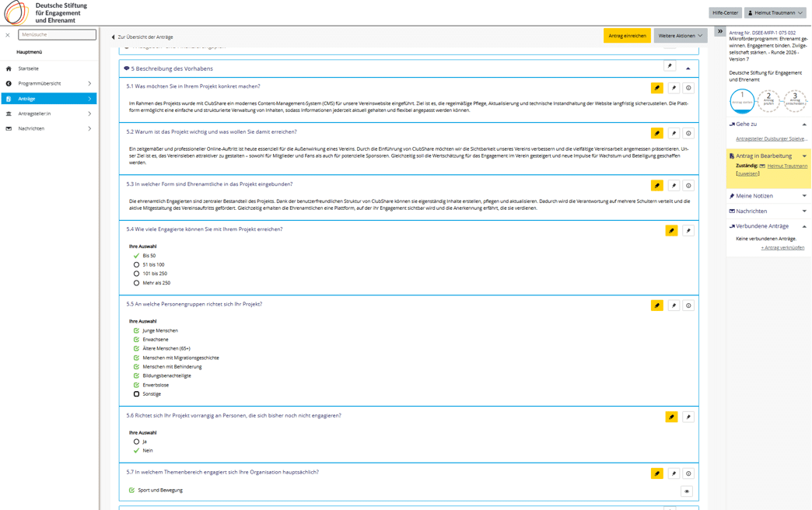This screenshot has width=812, height=510.
Task: Click the 'Menüsuche' search field
Action: tap(57, 35)
